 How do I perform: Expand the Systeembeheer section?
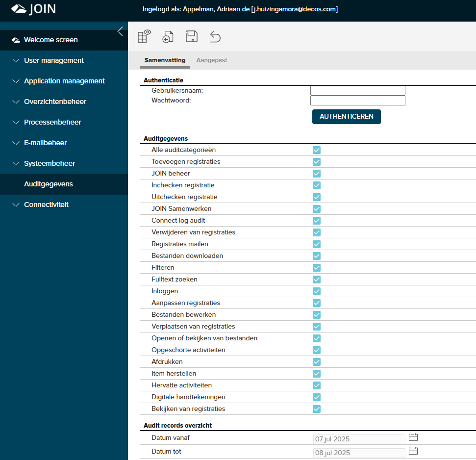(50, 163)
